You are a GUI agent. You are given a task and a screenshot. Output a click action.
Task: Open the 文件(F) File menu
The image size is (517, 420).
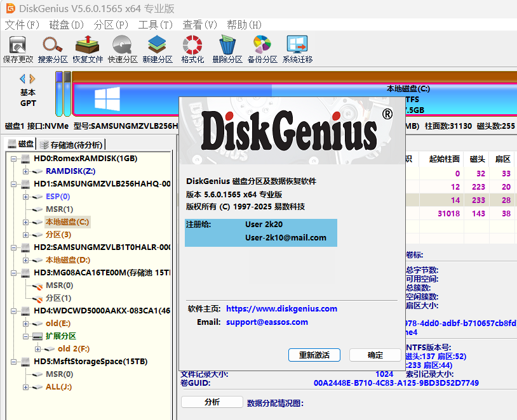click(x=22, y=25)
